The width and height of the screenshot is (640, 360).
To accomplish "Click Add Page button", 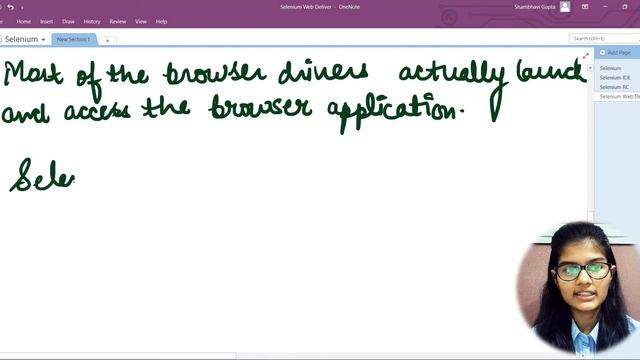I will pyautogui.click(x=615, y=53).
